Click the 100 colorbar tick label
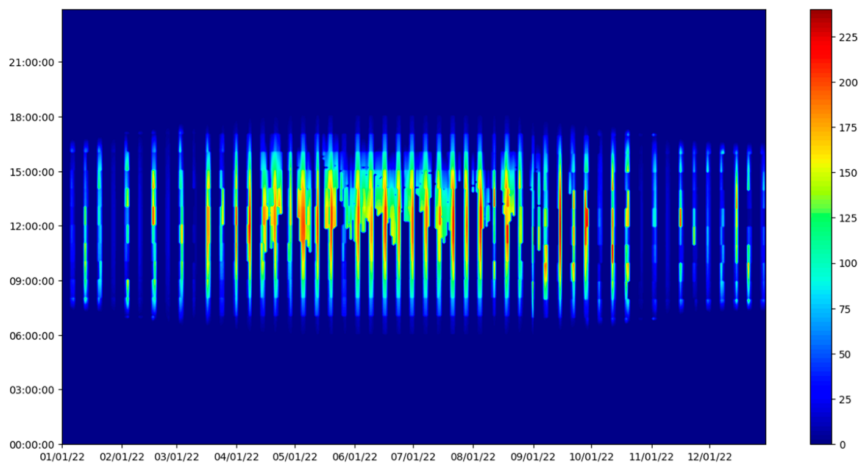This screenshot has height=469, width=868. (x=847, y=263)
